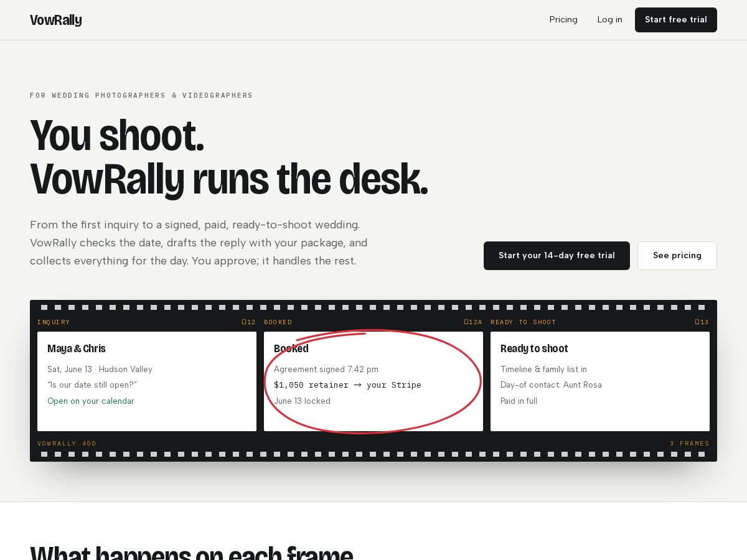
Task: Click "Day-of contact: Aunt Rosa" text
Action: click(551, 385)
